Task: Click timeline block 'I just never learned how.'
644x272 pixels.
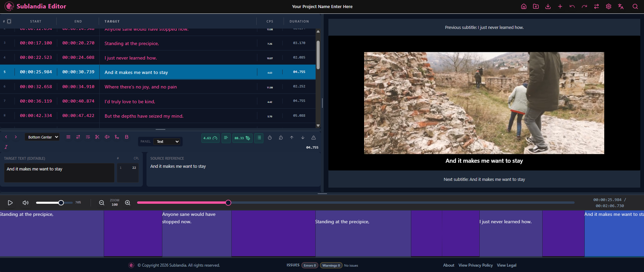Action: coord(511,234)
